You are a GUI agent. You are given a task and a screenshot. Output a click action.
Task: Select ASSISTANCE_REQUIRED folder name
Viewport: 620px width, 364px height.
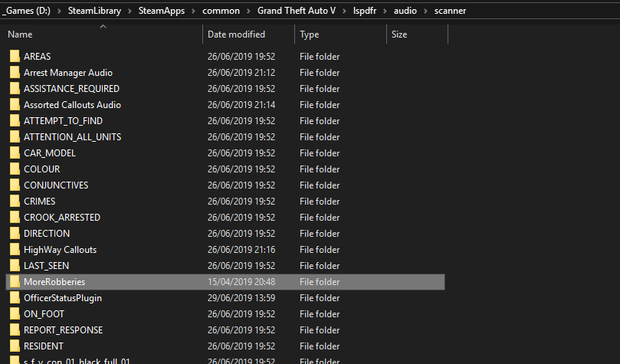(71, 89)
